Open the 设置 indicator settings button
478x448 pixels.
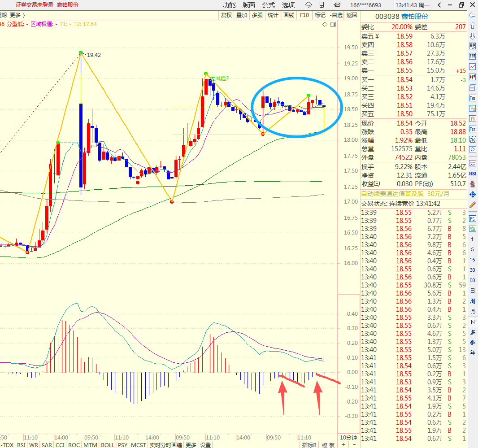click(x=205, y=445)
